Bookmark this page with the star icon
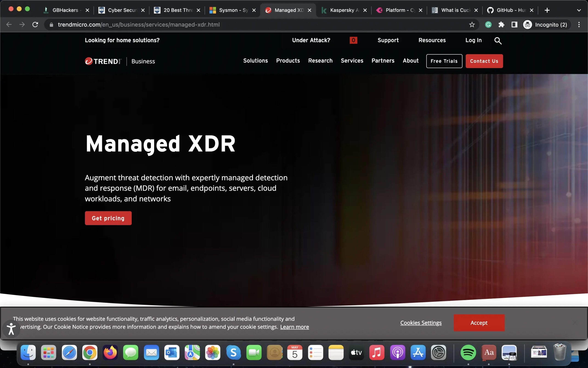Screen dimensions: 588x368 472,25
